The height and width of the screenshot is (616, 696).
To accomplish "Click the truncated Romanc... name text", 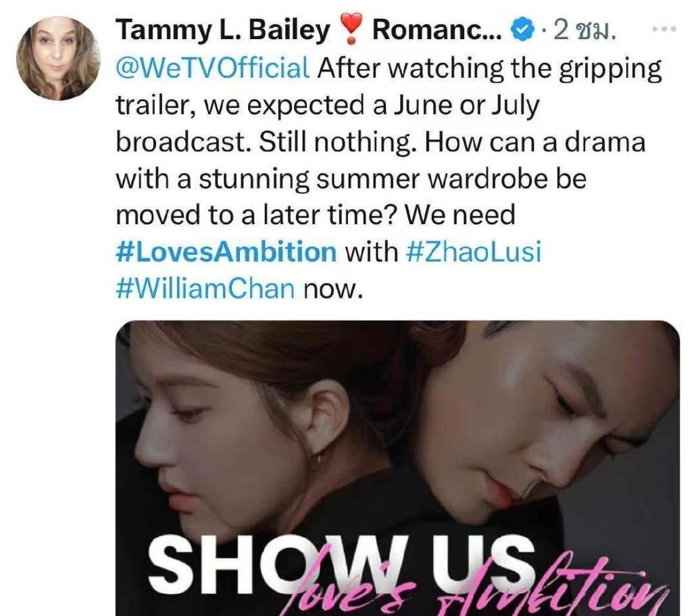I will tap(437, 30).
